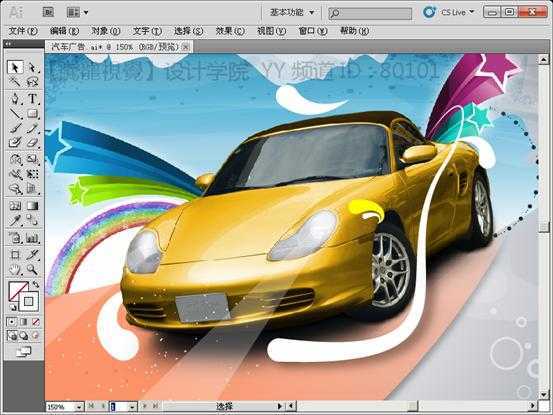553x415 pixels.
Task: Enable Draw Behind mode
Action: point(24,336)
